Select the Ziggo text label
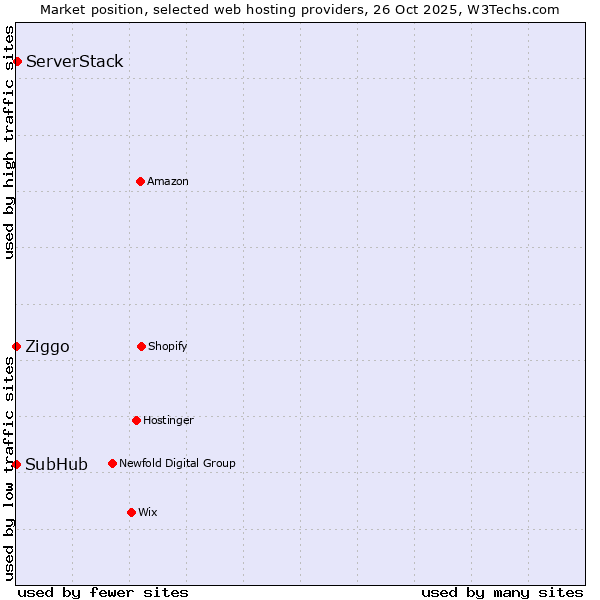Viewport: 600px width, 600px height. tap(48, 347)
